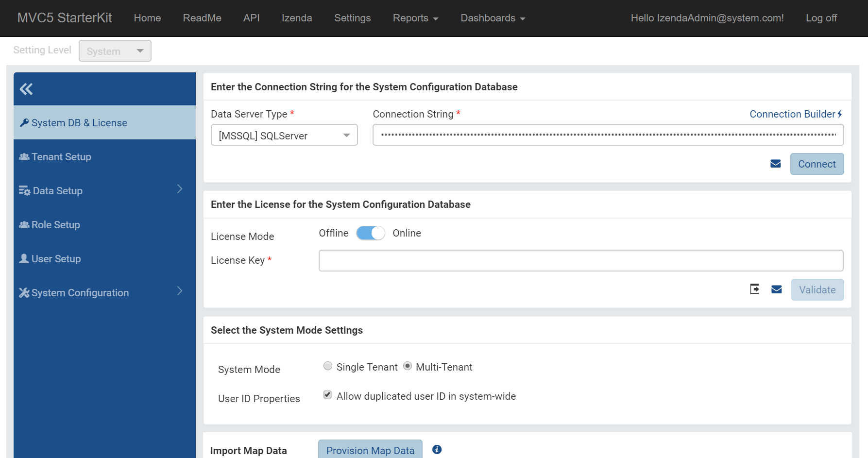Expand Data Setup submenu chevron
The height and width of the screenshot is (458, 868).
180,189
